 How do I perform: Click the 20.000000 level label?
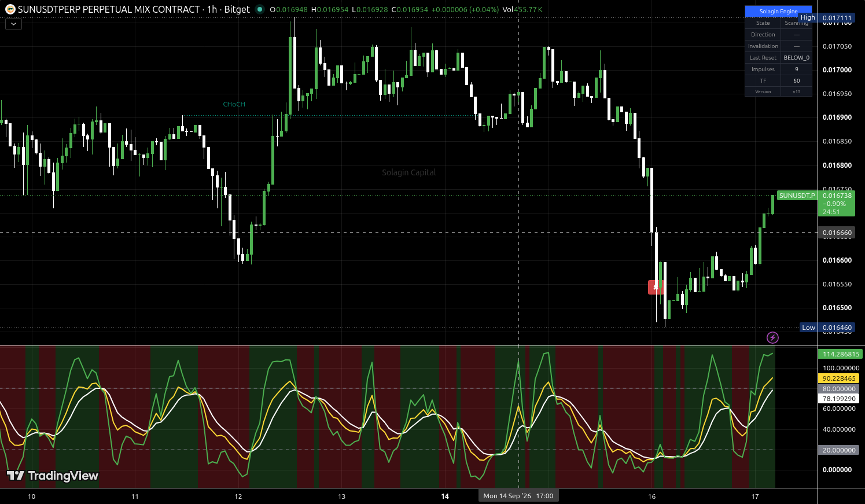[x=839, y=450]
